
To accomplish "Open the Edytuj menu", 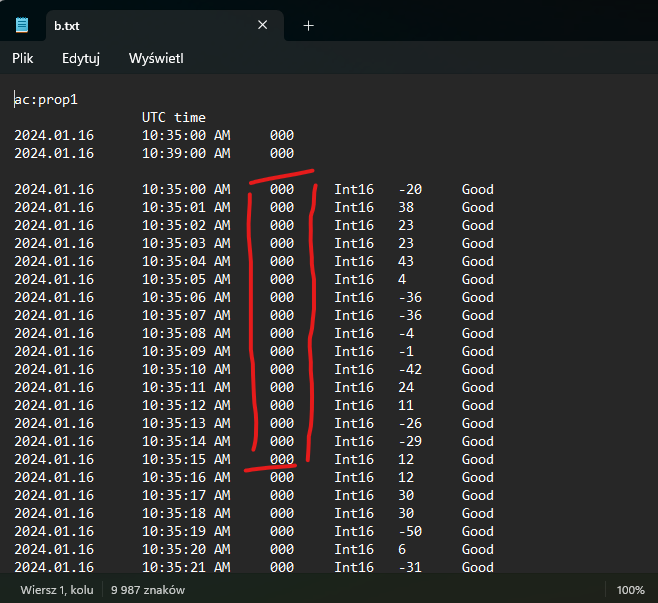I will click(x=81, y=59).
